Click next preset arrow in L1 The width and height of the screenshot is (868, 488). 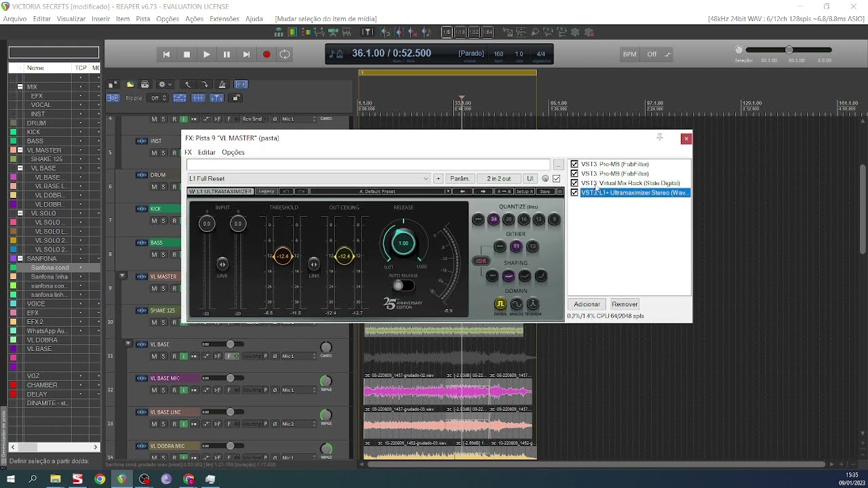481,192
